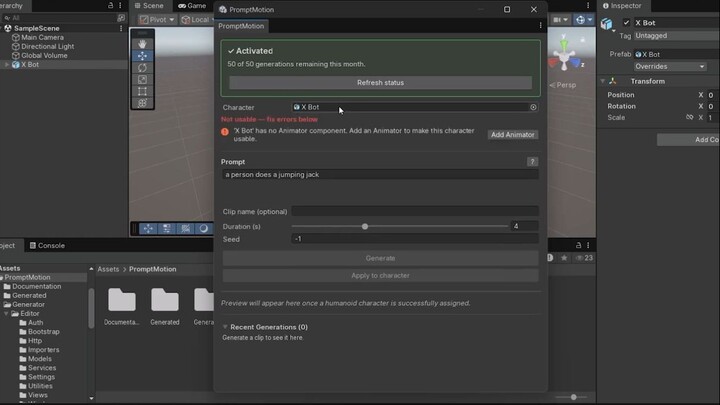This screenshot has width=720, height=405.
Task: Click the circular overlay icon at scene bottom
Action: (203, 228)
